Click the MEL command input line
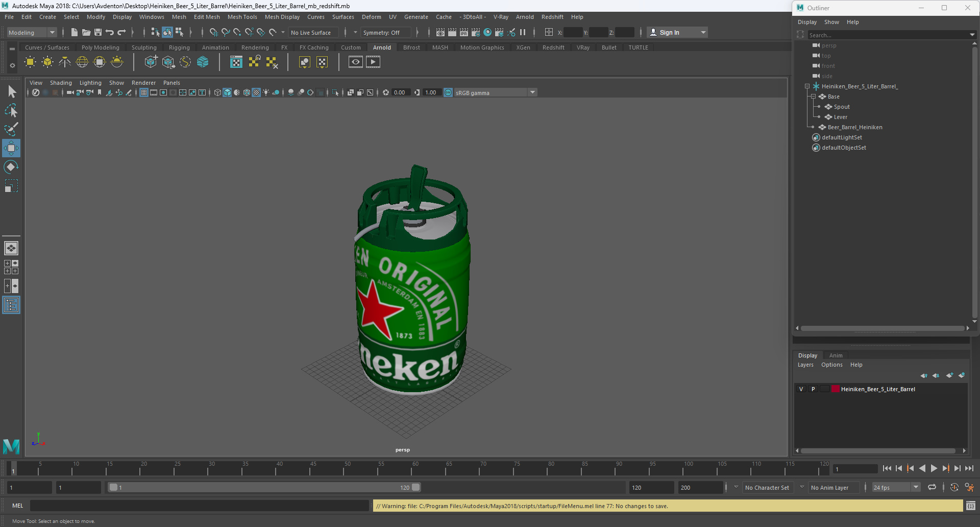Image resolution: width=980 pixels, height=527 pixels. pos(199,506)
